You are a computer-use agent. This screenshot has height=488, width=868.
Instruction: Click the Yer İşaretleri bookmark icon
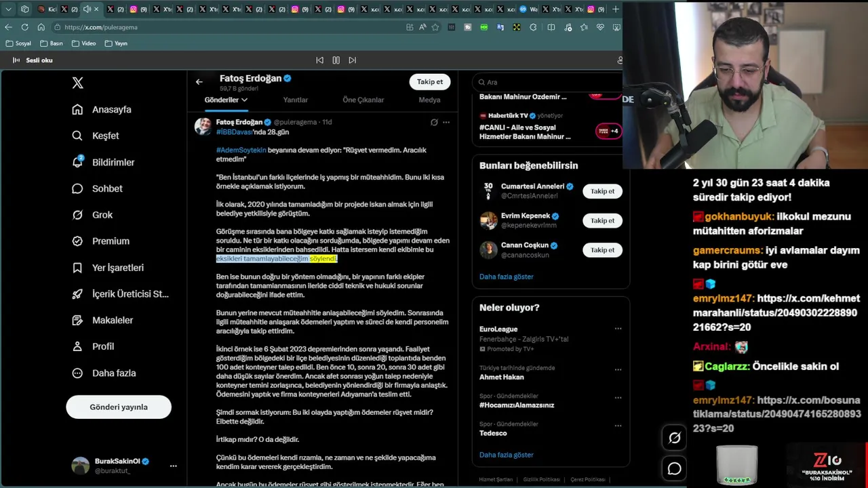pyautogui.click(x=77, y=268)
